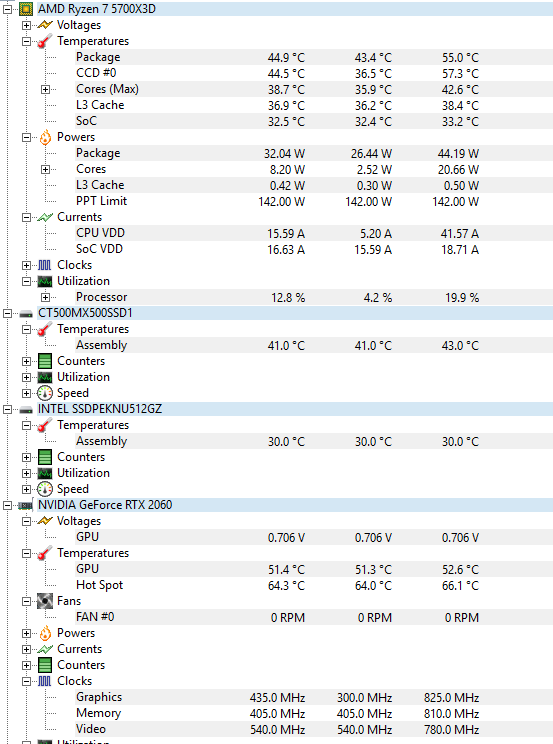The image size is (553, 744).
Task: Click the AMD Ryzen 7 5700X3D processor icon
Action: click(26, 9)
